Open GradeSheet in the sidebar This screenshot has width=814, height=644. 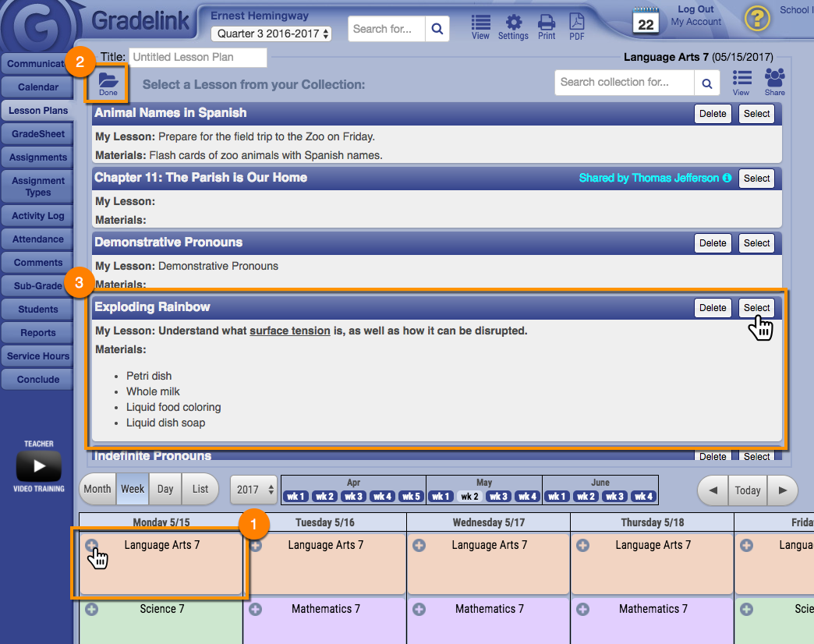pyautogui.click(x=38, y=134)
